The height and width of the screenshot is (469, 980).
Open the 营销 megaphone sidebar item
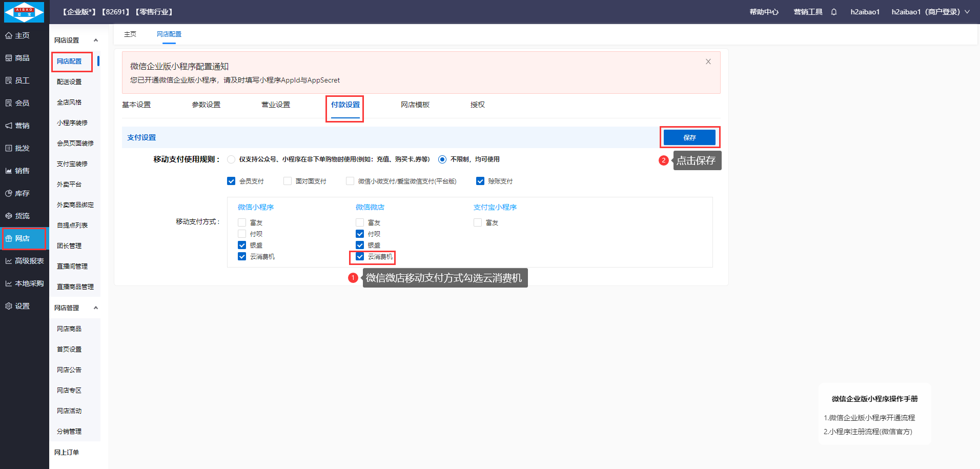point(17,126)
